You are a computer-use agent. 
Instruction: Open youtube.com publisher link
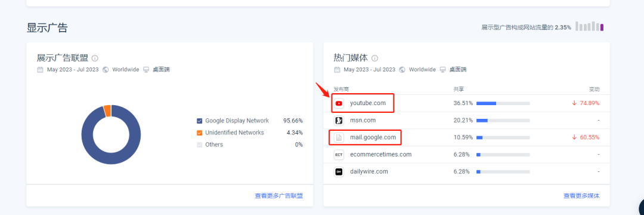pos(368,103)
